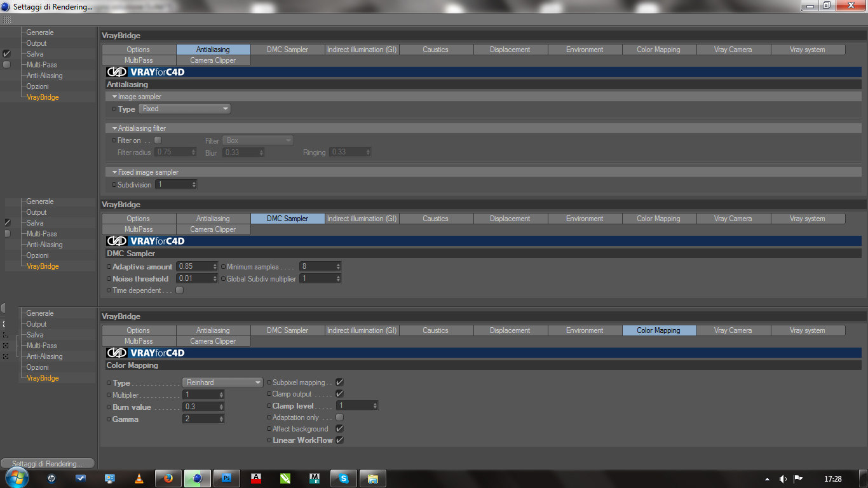Click the animation dot beside Multiplier
Screen dimensions: 868x488
pos(109,395)
